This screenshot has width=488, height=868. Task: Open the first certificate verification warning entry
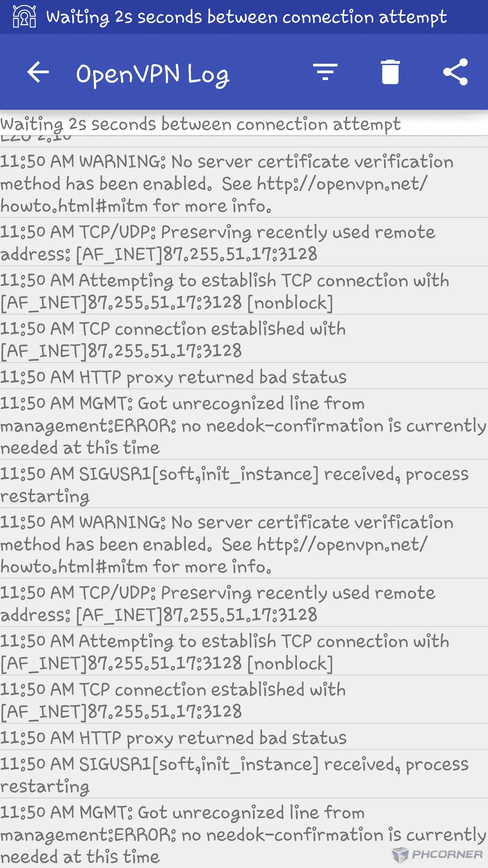pos(244,183)
